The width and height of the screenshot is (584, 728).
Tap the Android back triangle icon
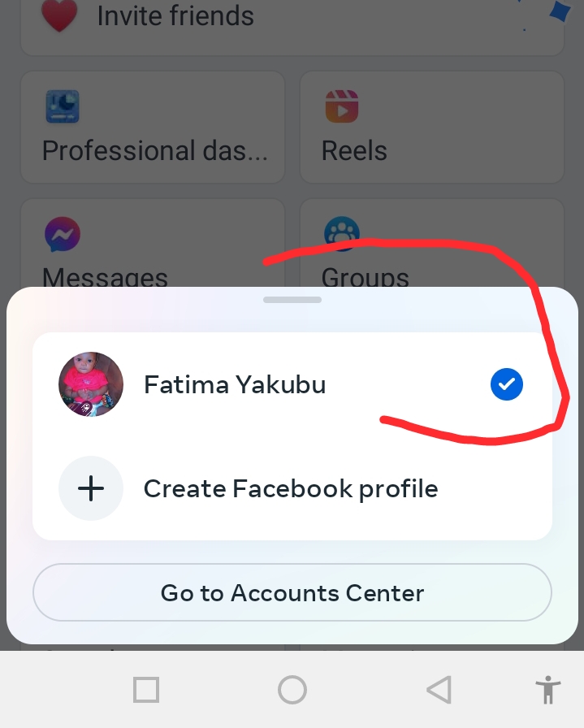(x=439, y=690)
